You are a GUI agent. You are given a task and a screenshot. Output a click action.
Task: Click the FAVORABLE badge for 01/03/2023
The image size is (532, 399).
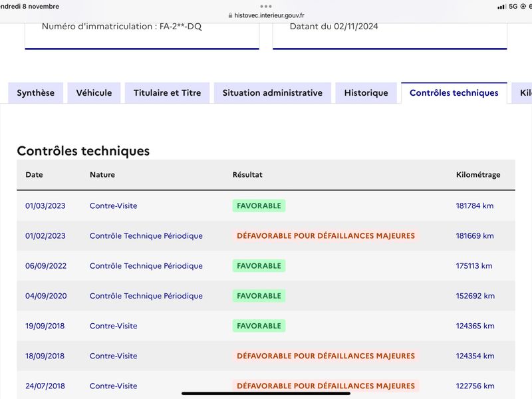(x=259, y=205)
